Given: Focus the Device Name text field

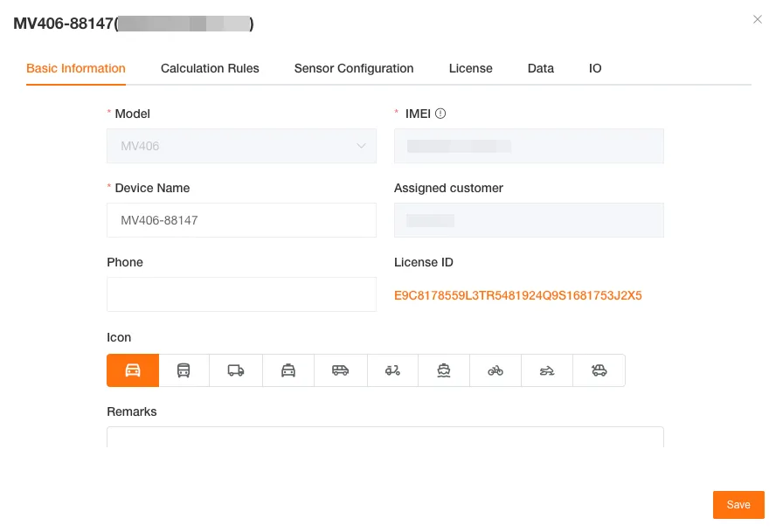Looking at the screenshot, I should [x=241, y=220].
